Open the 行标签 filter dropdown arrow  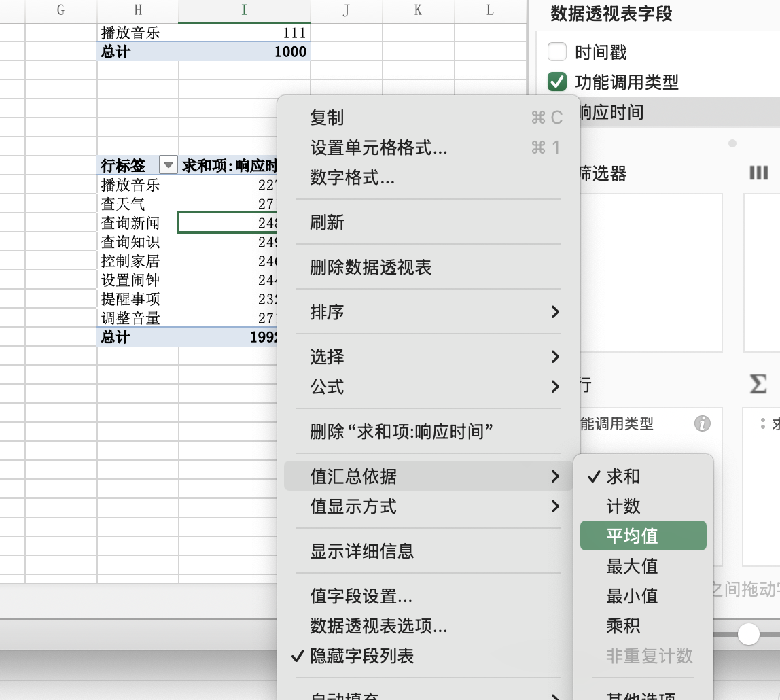click(168, 164)
